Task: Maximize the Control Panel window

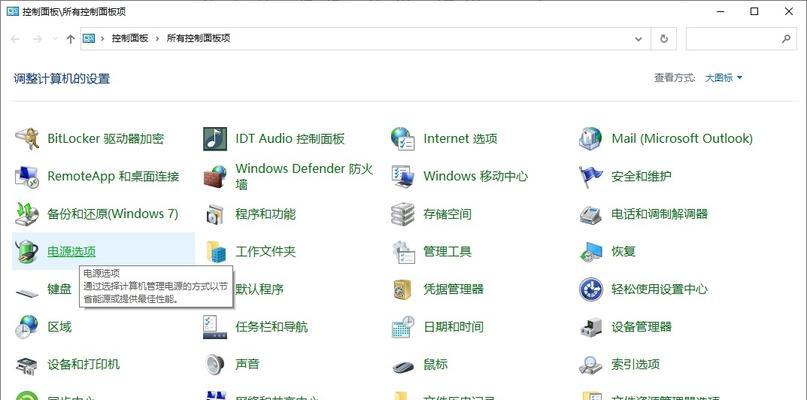Action: pos(754,11)
